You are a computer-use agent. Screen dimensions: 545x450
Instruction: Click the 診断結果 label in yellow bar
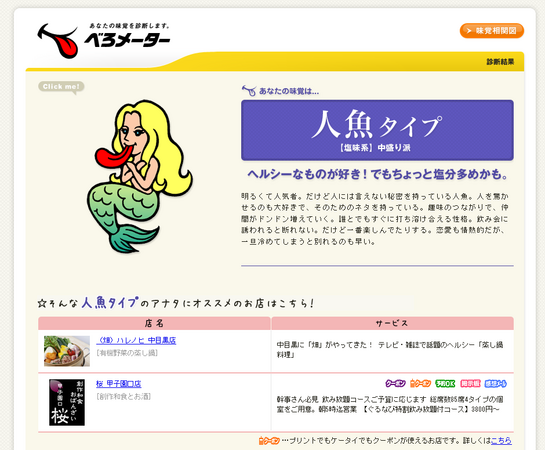500,62
